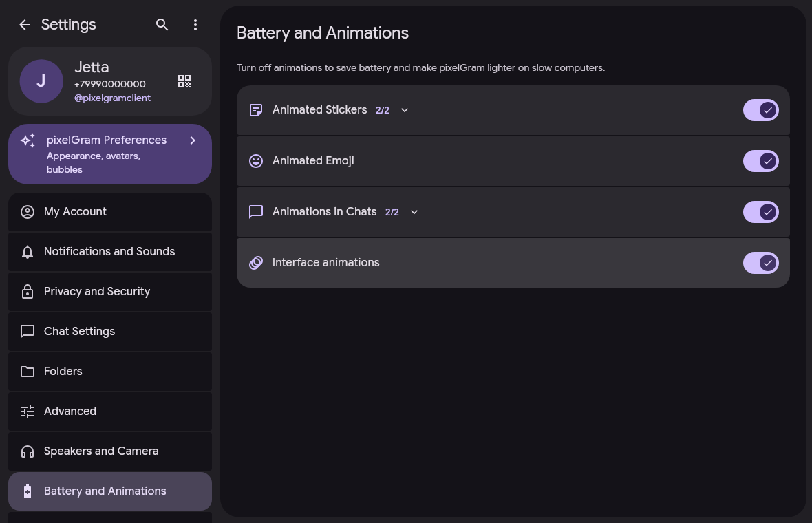812x523 pixels.
Task: Toggle Interface animations off
Action: [x=760, y=263]
